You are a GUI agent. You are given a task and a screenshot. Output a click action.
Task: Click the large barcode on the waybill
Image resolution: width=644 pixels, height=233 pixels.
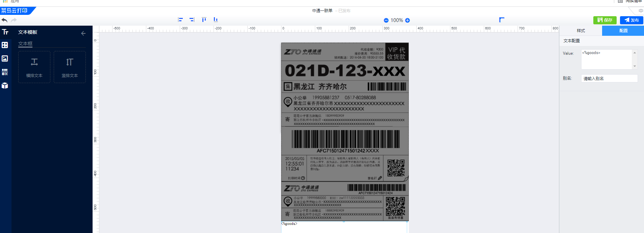(x=346, y=139)
